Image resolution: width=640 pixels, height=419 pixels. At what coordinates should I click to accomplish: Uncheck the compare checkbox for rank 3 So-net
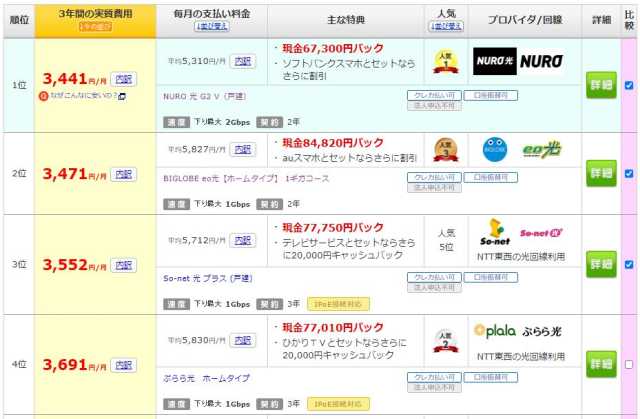point(629,264)
